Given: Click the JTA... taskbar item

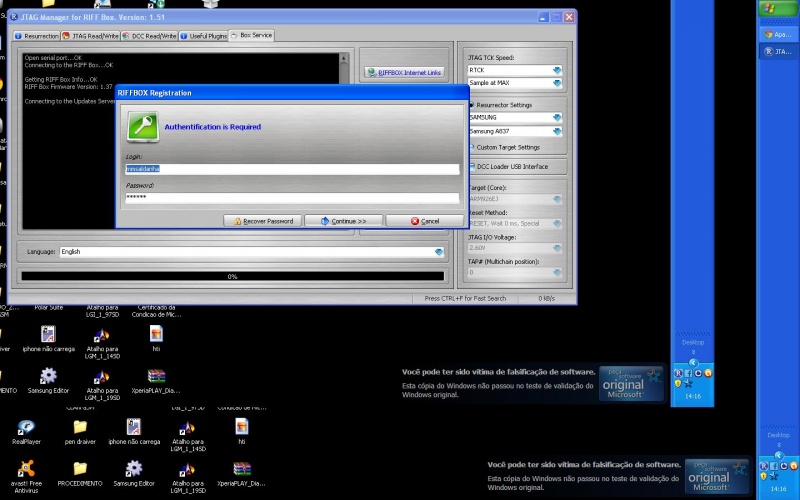Looking at the screenshot, I should coord(778,52).
